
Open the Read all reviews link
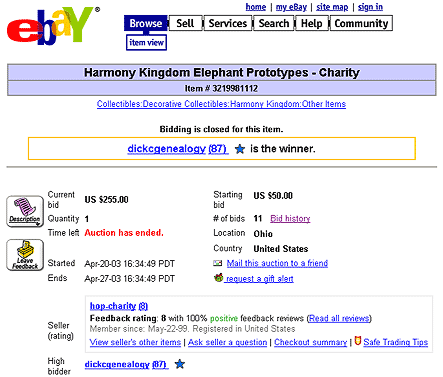click(x=339, y=318)
